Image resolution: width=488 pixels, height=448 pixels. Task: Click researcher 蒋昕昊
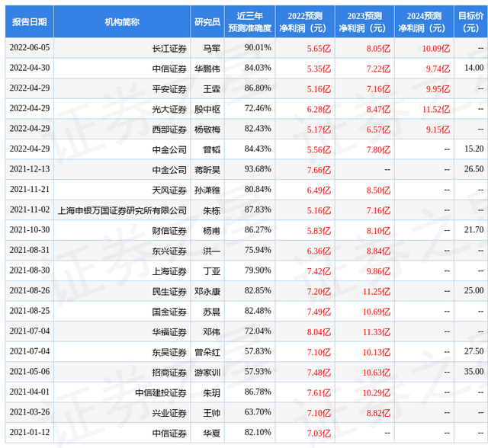(207, 170)
